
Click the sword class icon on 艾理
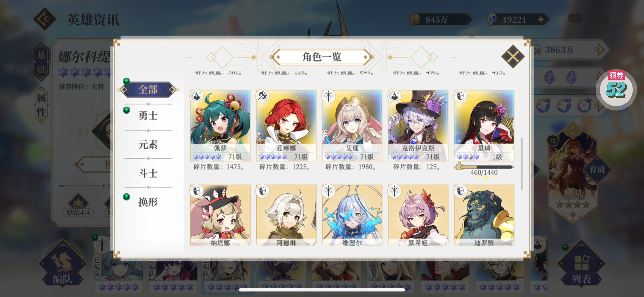[328, 96]
